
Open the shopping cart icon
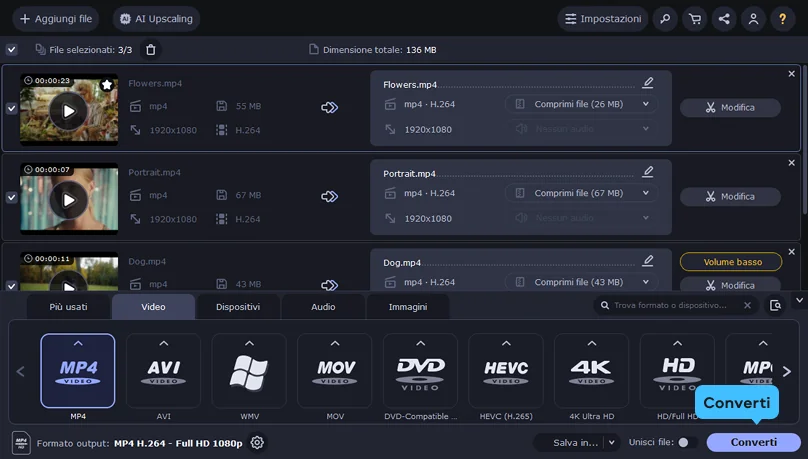[x=695, y=19]
